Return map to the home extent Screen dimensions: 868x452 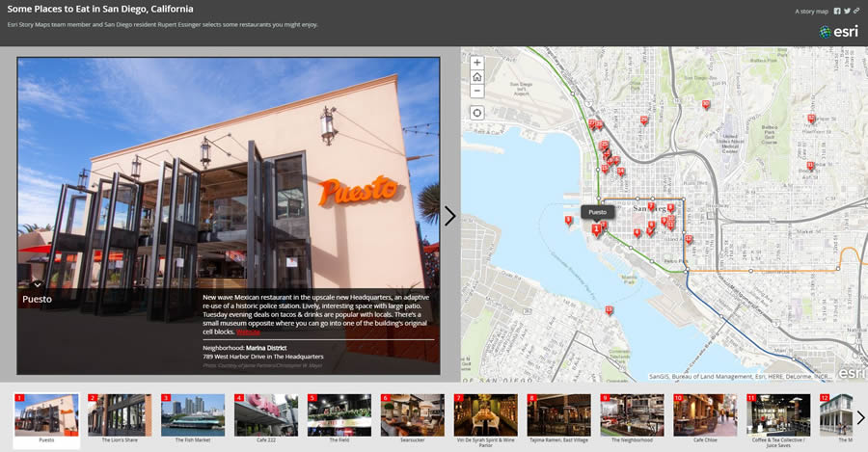point(476,77)
